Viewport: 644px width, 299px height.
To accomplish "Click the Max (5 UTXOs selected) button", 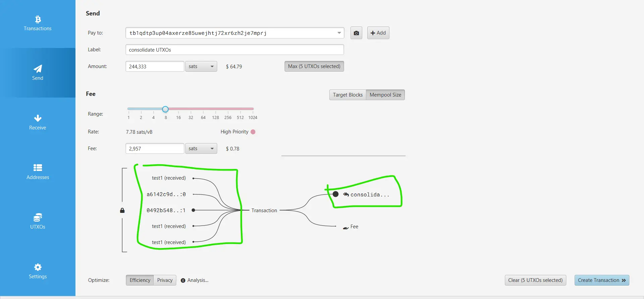I will (314, 66).
